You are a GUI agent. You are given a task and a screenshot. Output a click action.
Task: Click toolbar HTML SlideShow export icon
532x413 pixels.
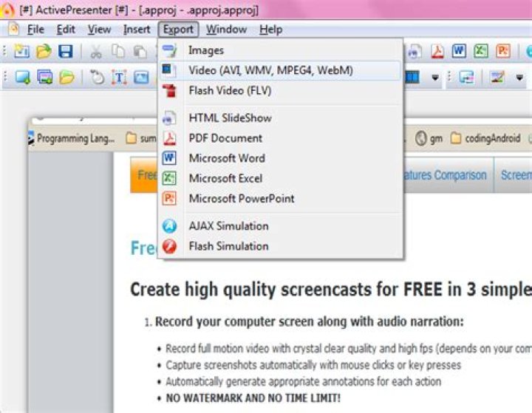[415, 52]
